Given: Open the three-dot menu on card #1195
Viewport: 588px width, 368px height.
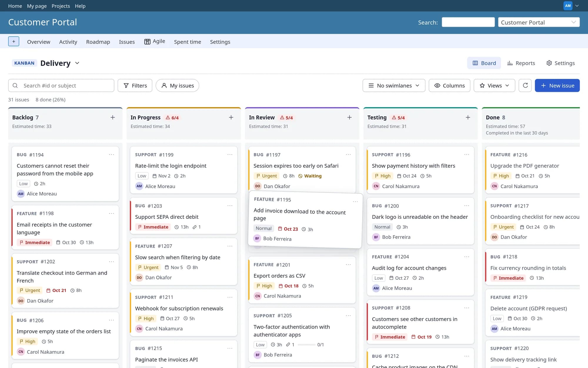Looking at the screenshot, I should coord(355,202).
